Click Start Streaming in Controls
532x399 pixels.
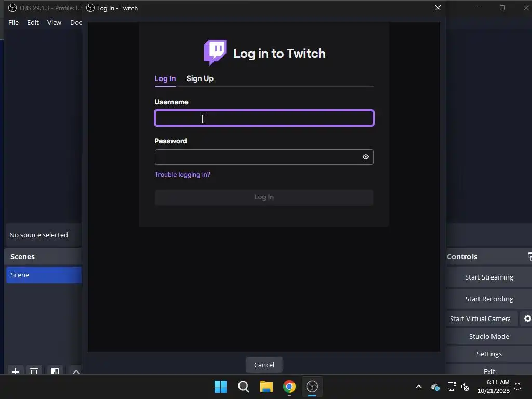(x=489, y=277)
